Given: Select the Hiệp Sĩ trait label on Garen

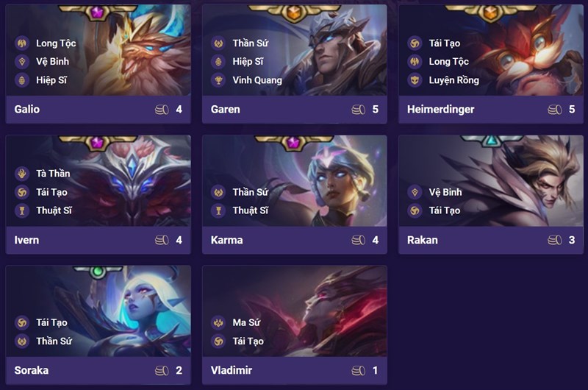Looking at the screenshot, I should (248, 62).
